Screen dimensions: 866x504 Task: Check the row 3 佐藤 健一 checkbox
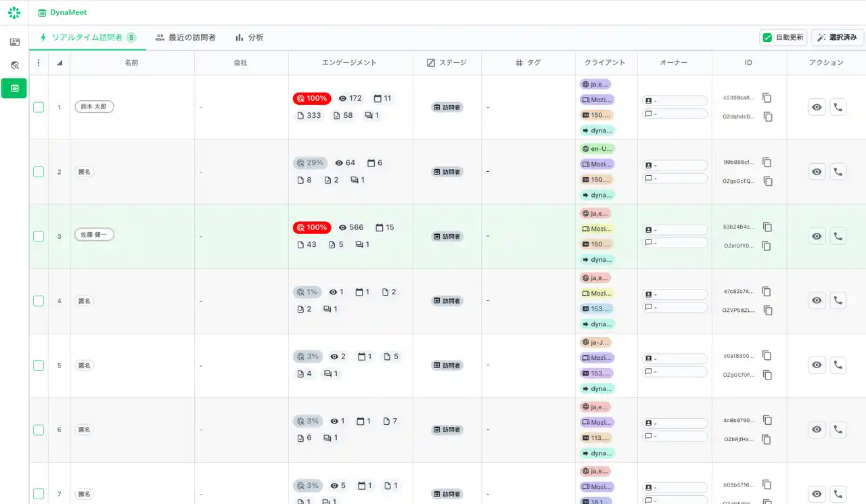(x=39, y=236)
